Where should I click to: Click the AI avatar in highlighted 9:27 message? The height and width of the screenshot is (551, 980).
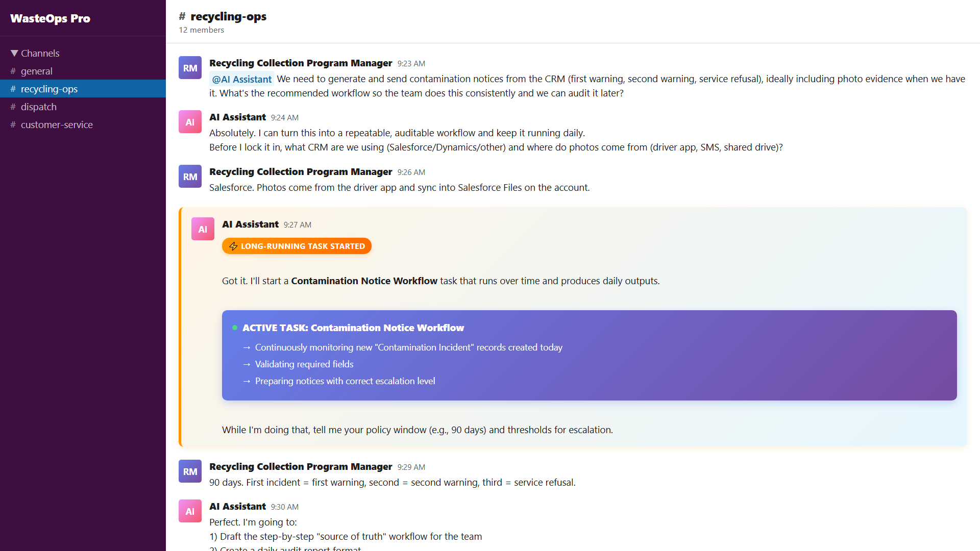click(x=203, y=229)
